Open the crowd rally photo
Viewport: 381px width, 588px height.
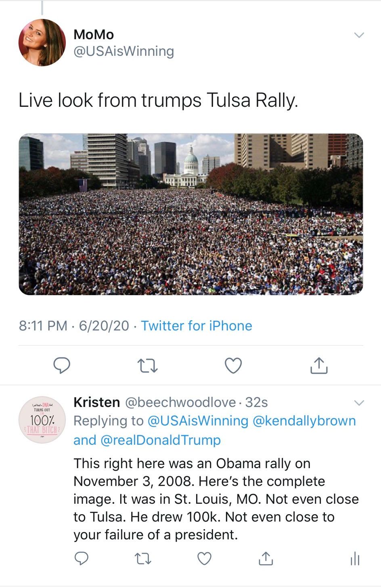point(191,214)
